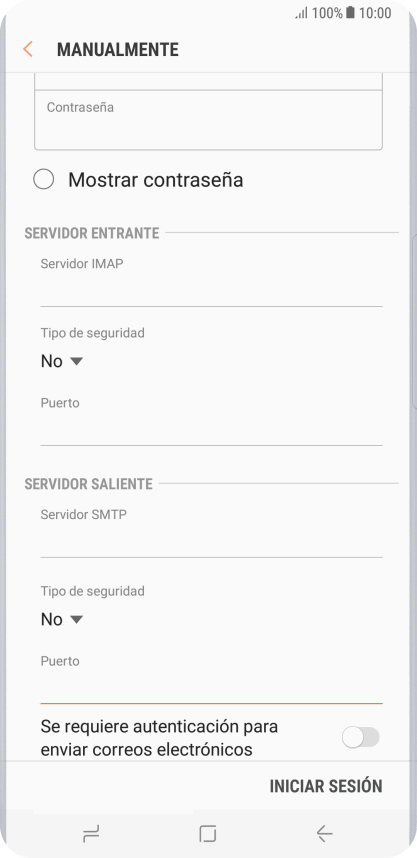This screenshot has width=417, height=858.
Task: Focus the incoming server Puerto field
Action: click(211, 420)
